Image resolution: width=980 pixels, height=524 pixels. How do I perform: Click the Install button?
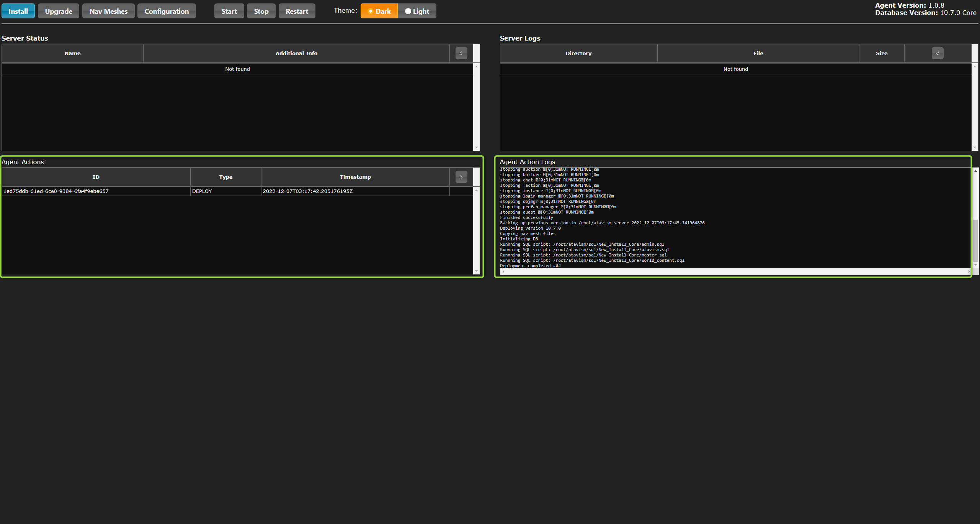pos(18,11)
